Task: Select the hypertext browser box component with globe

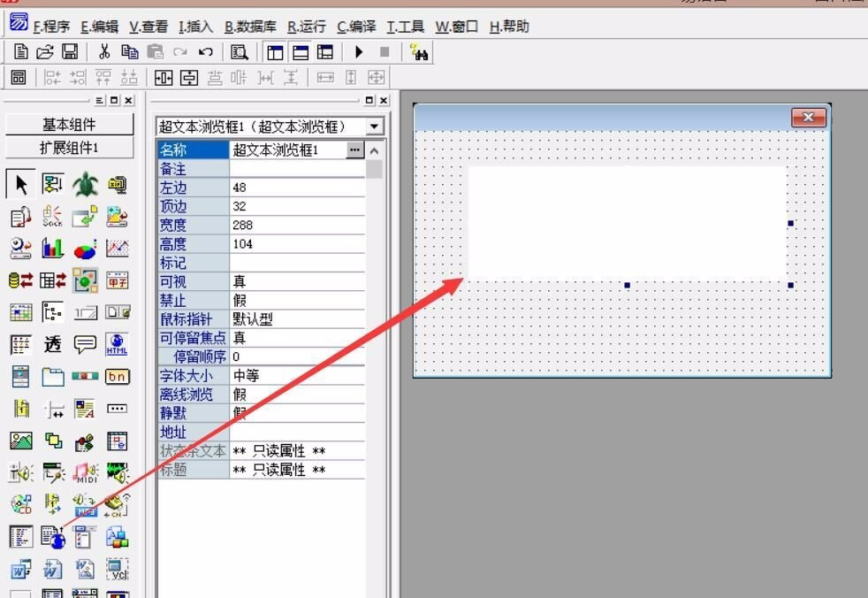Action: (x=53, y=537)
